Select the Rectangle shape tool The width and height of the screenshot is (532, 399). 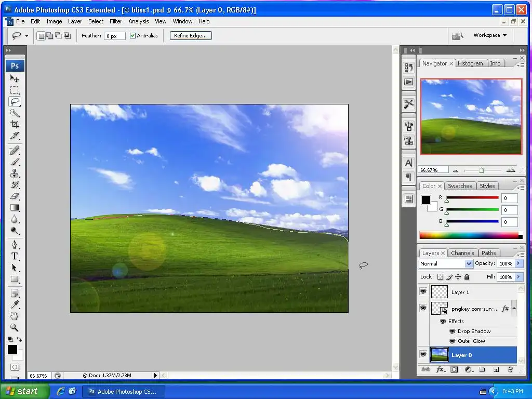(x=14, y=279)
